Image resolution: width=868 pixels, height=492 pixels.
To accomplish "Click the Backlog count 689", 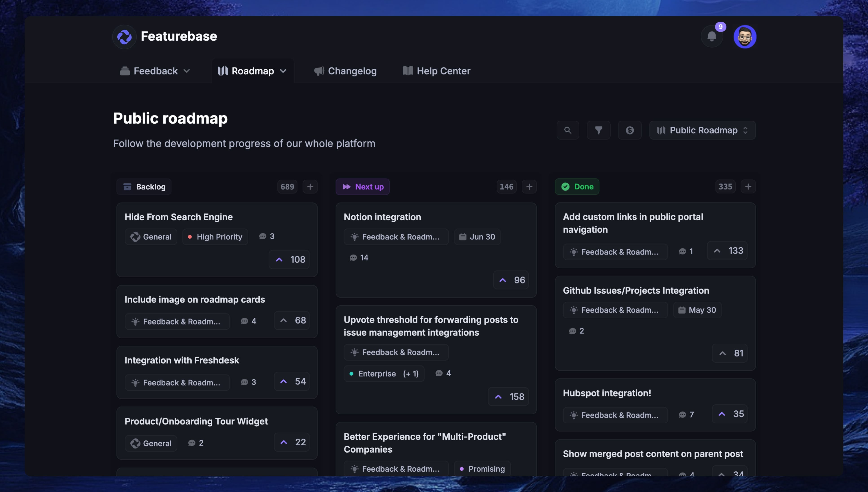I will (287, 187).
